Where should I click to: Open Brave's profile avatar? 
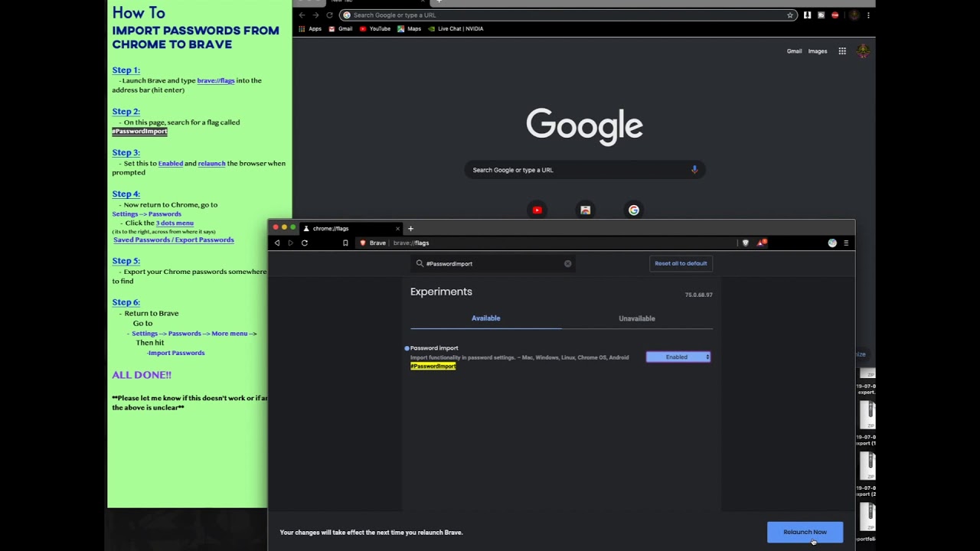(x=832, y=243)
